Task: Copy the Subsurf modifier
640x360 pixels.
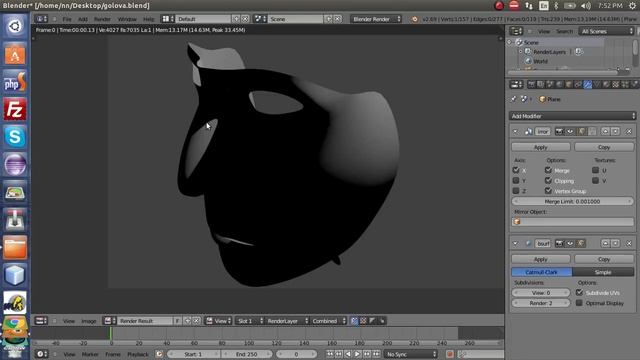Action: 604,259
